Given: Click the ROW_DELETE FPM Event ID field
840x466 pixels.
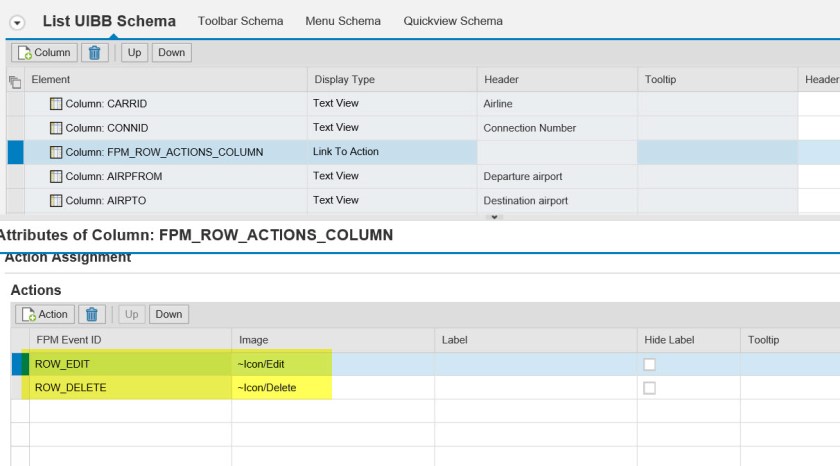Looking at the screenshot, I should pyautogui.click(x=130, y=388).
